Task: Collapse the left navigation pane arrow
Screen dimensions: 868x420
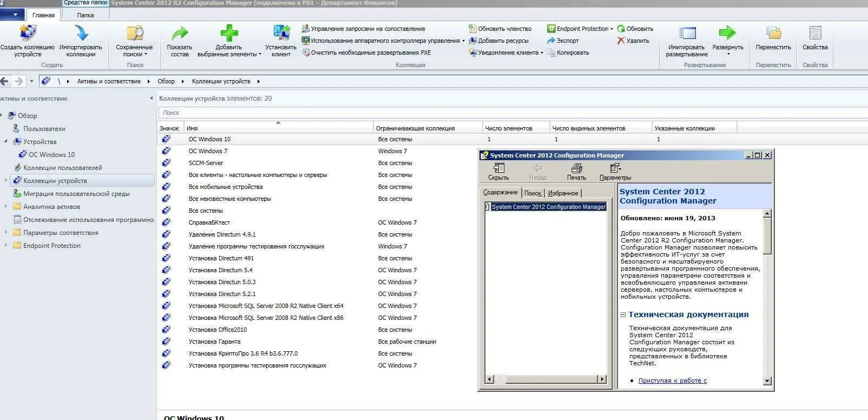Action: pos(152,99)
